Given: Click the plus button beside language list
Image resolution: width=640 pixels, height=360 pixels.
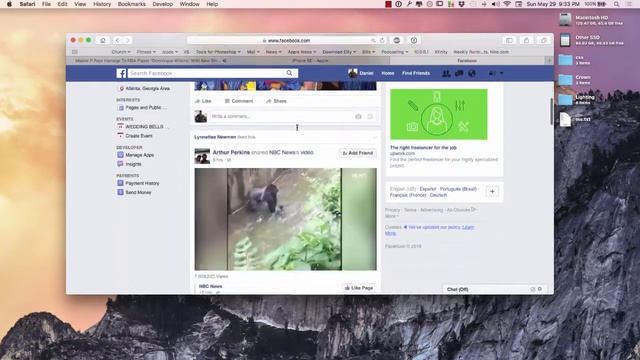Looking at the screenshot, I should pyautogui.click(x=492, y=192).
